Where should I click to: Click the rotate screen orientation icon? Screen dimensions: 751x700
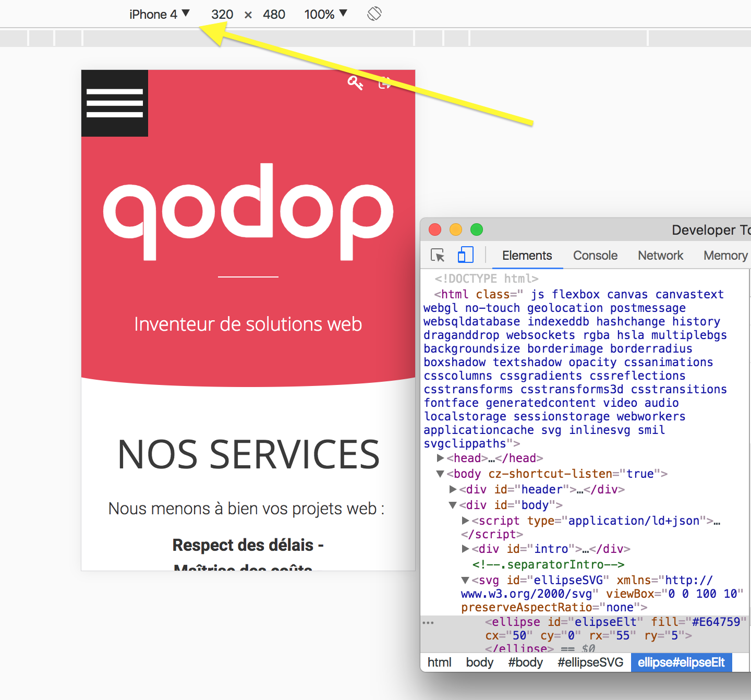[374, 14]
